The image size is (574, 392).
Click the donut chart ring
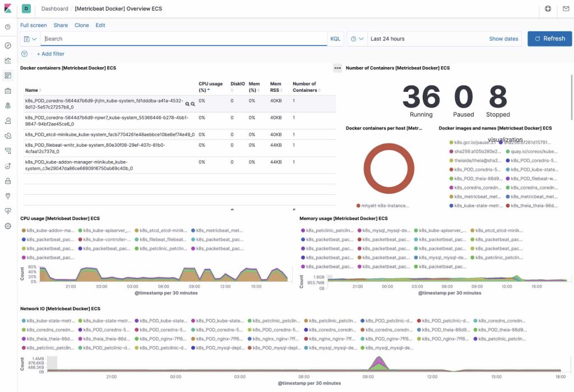389,146
